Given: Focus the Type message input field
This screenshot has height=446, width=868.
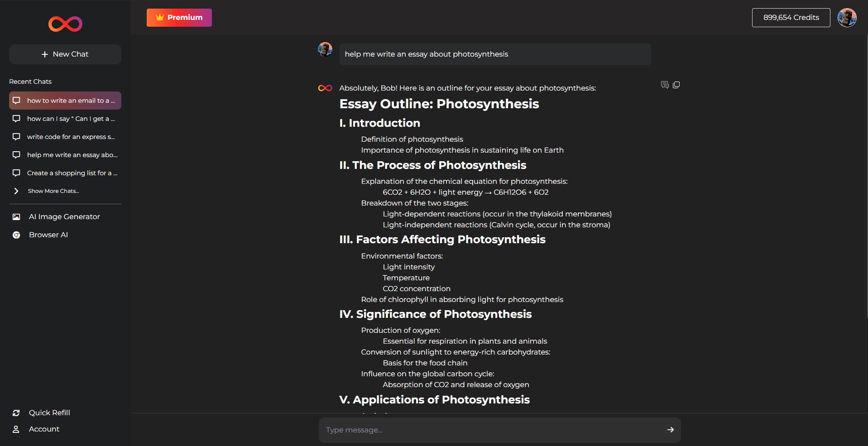Looking at the screenshot, I should point(489,430).
